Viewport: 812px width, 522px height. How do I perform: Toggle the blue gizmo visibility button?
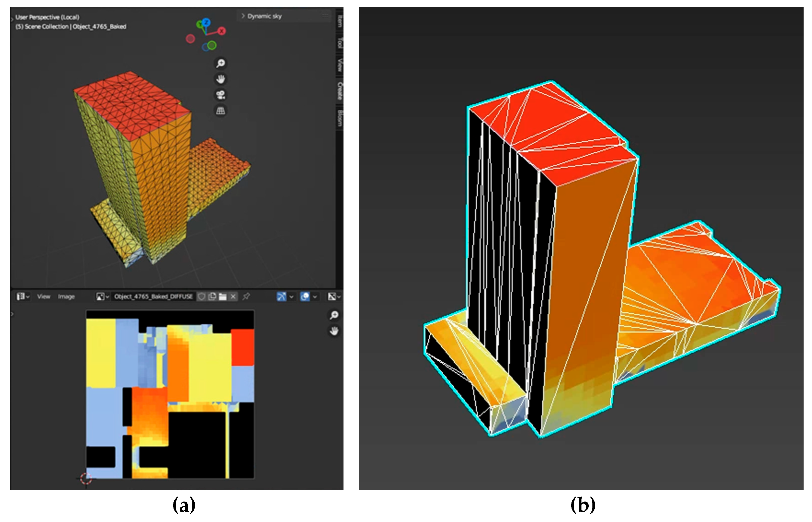point(281,297)
